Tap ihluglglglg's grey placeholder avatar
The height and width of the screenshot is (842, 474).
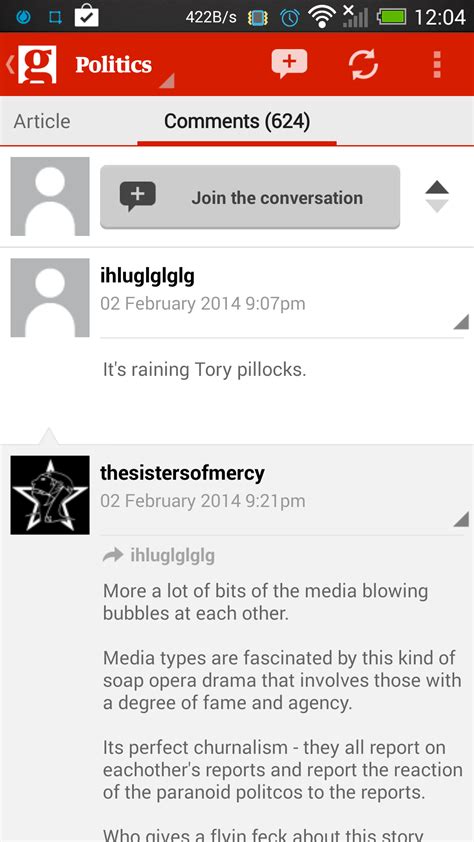[x=50, y=297]
